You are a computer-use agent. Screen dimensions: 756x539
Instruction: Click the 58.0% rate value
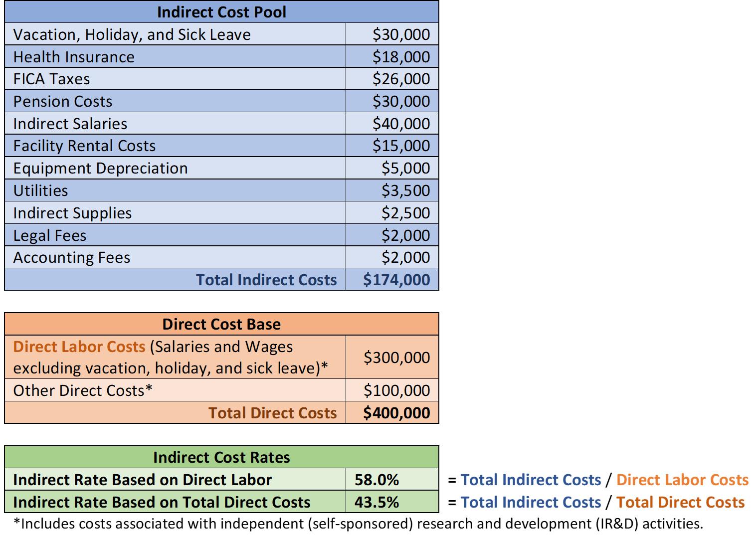(x=392, y=479)
